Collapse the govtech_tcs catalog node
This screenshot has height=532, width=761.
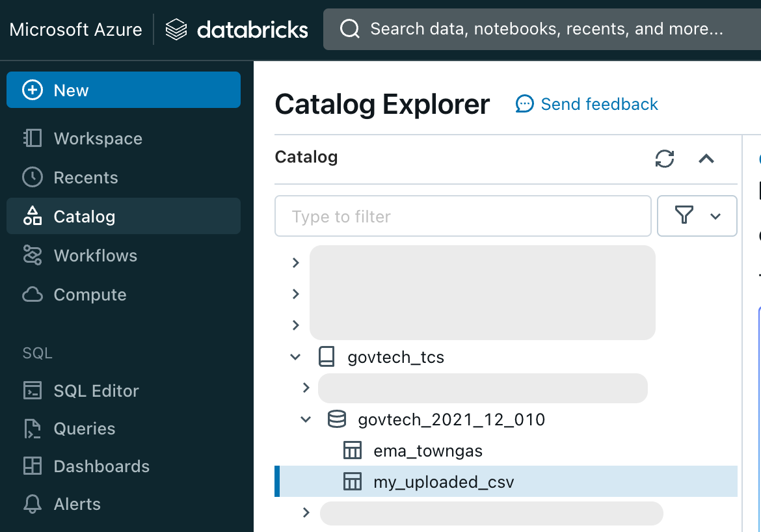coord(295,357)
